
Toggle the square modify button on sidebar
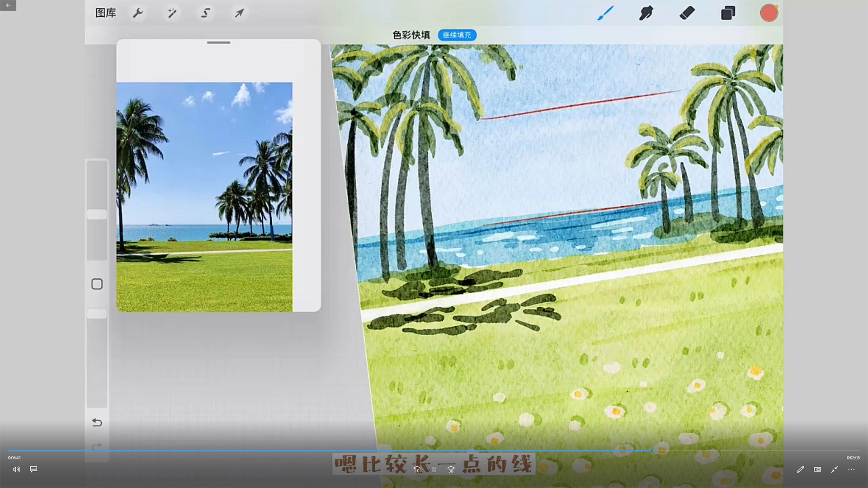(x=97, y=284)
